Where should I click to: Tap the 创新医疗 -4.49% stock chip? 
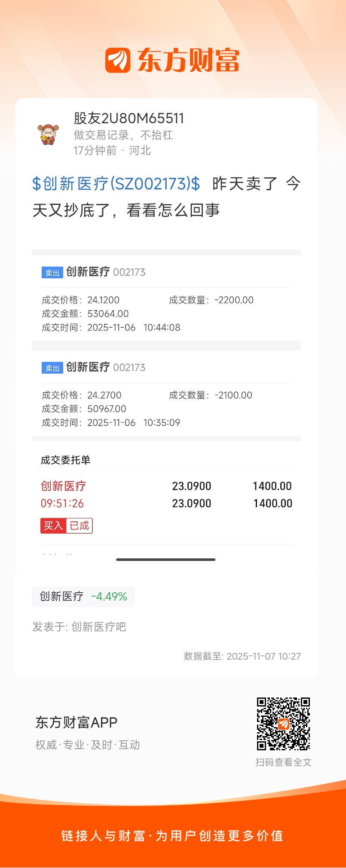pos(83,597)
